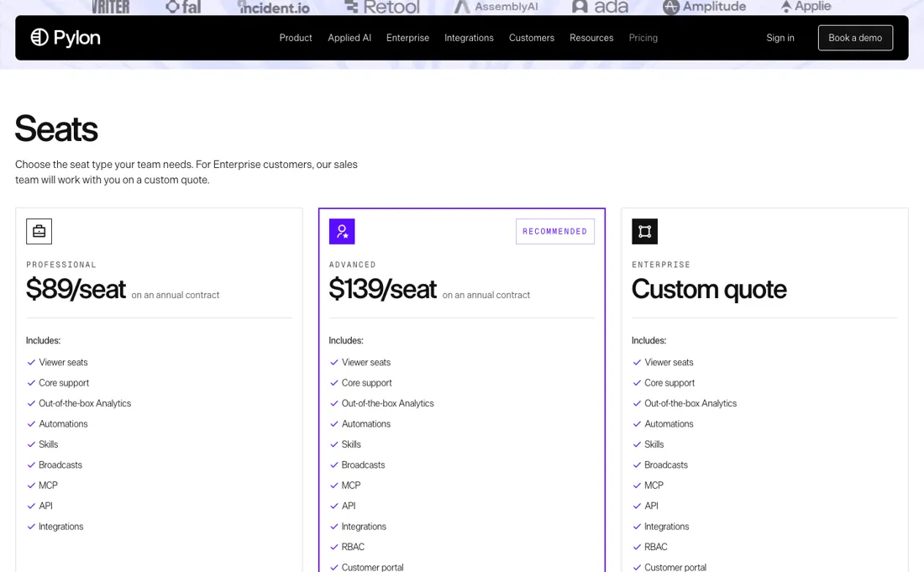Click Integrations in the Professional plan list
Viewport: 924px width, 572px height.
point(61,527)
